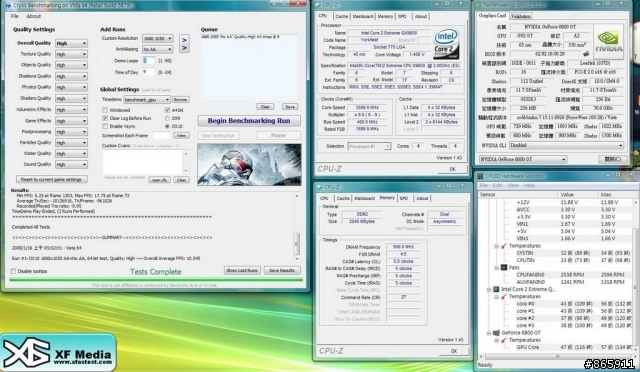Open the View menu in Hardware Monitor
Image resolution: width=640 pixels, height=372 pixels.
[513, 185]
